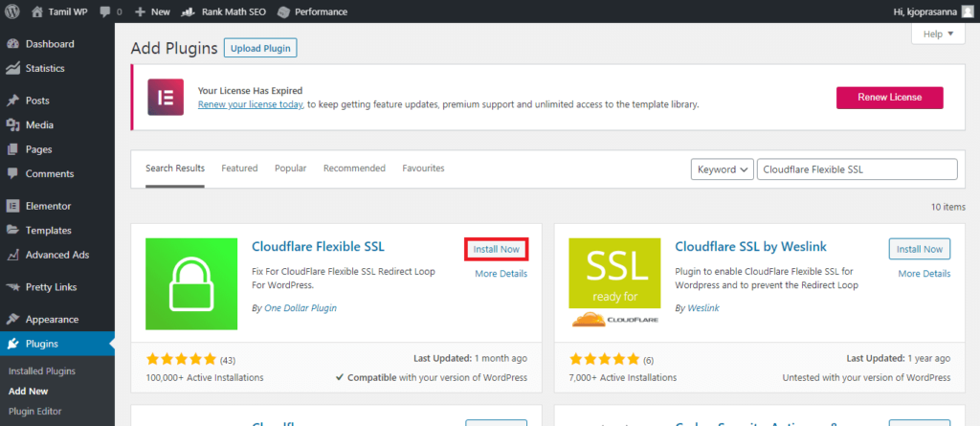
Task: Click "Last Updated: 1 month ago" text
Action: (x=470, y=358)
